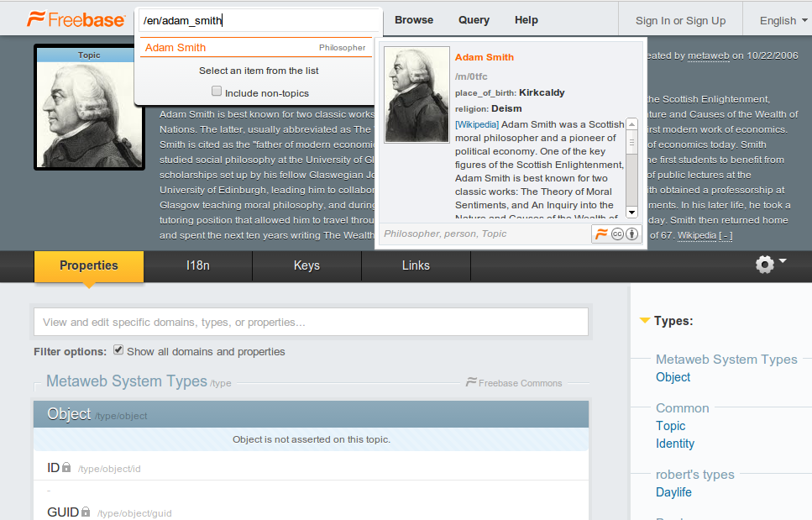Image resolution: width=812 pixels, height=520 pixels.
Task: Click the Daylife type link in sidebar
Action: coord(673,492)
